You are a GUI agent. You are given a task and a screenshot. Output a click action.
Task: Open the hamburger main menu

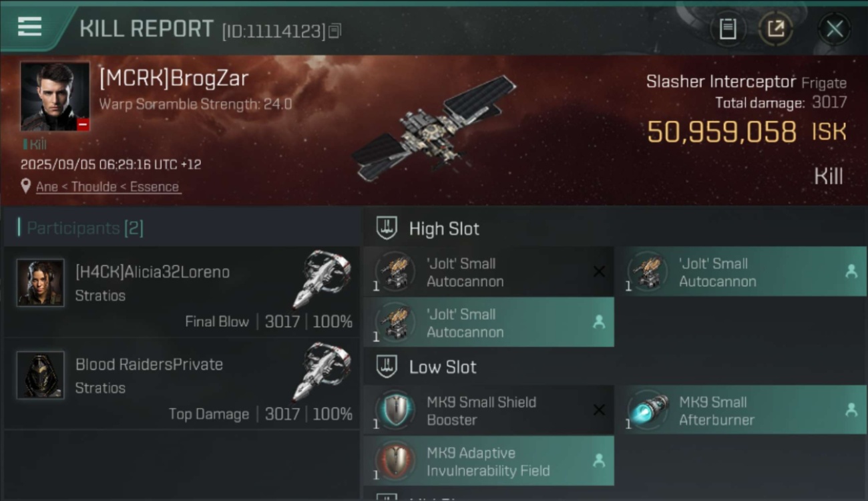pyautogui.click(x=29, y=27)
